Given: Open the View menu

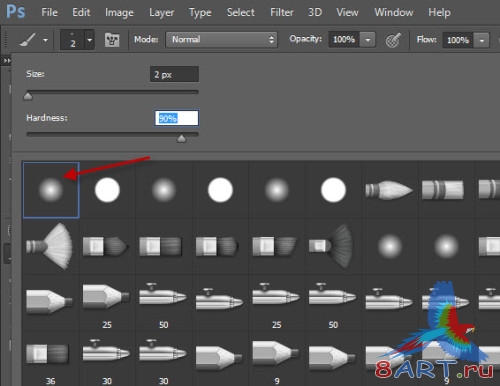Looking at the screenshot, I should point(347,13).
